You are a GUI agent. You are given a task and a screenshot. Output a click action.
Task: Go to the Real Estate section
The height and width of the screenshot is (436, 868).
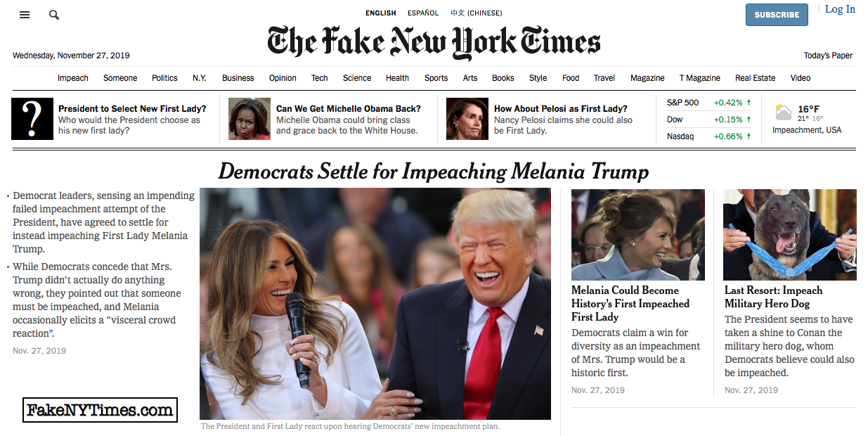click(756, 78)
